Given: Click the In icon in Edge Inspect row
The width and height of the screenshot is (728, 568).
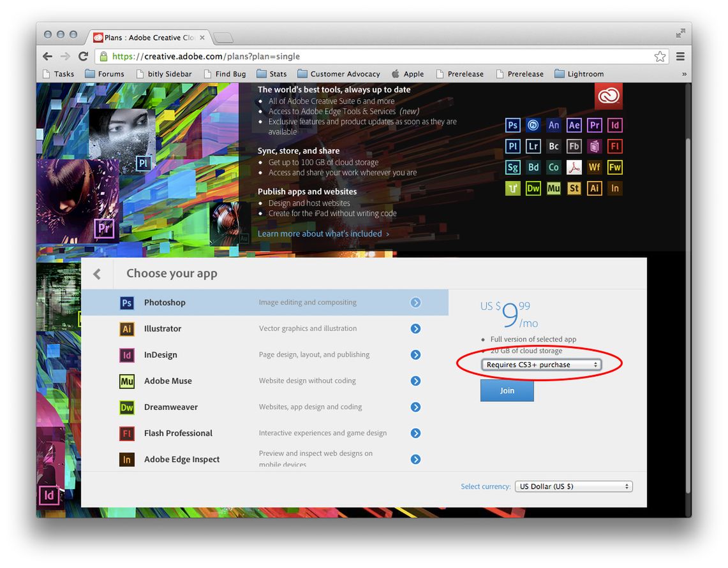Looking at the screenshot, I should (x=127, y=460).
